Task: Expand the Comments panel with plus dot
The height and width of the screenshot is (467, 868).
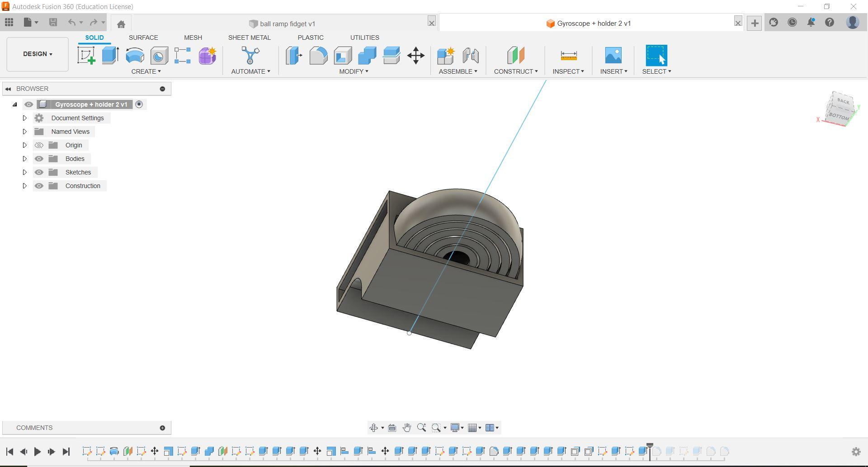Action: 162,428
